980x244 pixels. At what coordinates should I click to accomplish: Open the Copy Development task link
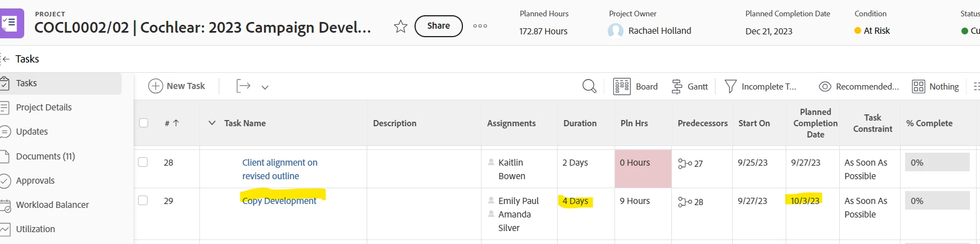279,201
